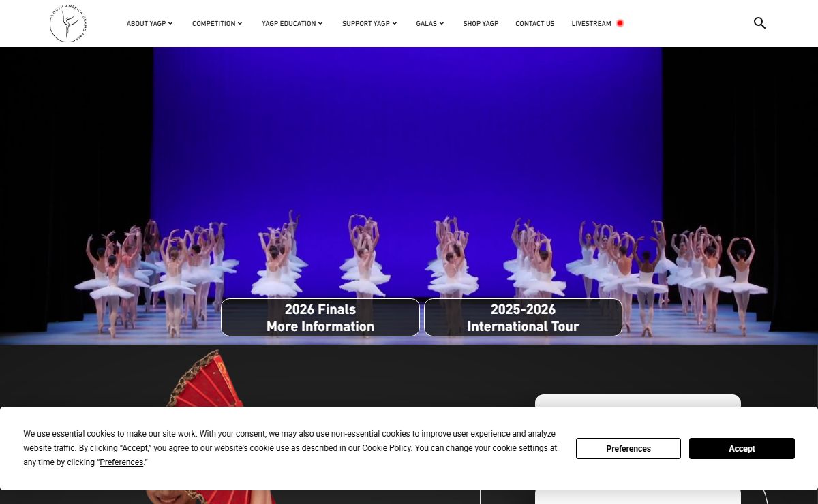
Task: Click the inline "Preferences" text link
Action: (x=121, y=462)
